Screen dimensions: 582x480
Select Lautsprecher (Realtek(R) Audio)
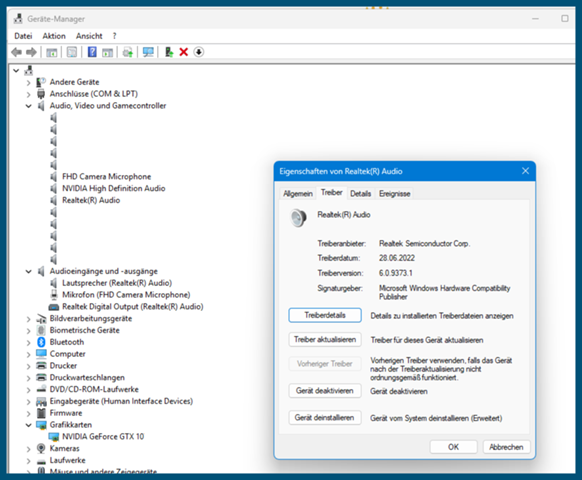pos(117,283)
